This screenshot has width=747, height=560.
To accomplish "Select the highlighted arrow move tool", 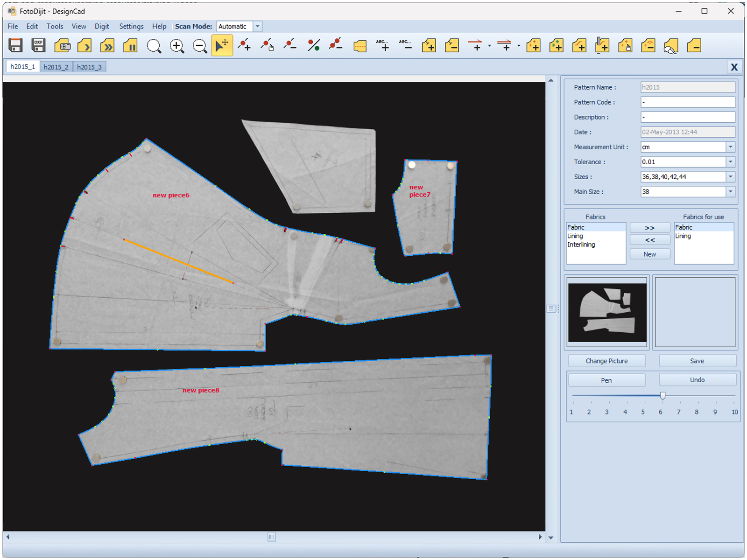I will [222, 46].
